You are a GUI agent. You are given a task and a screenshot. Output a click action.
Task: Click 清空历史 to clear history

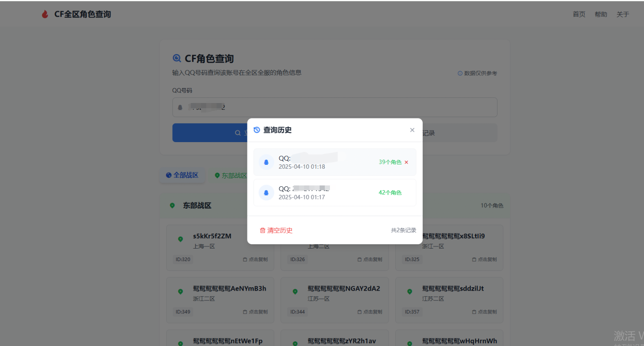[276, 231]
